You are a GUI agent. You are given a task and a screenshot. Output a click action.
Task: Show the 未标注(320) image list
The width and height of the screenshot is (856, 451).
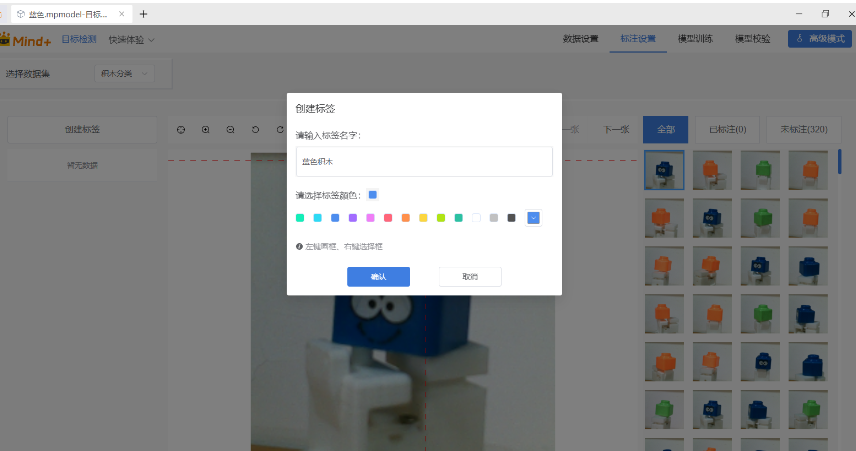tap(803, 129)
